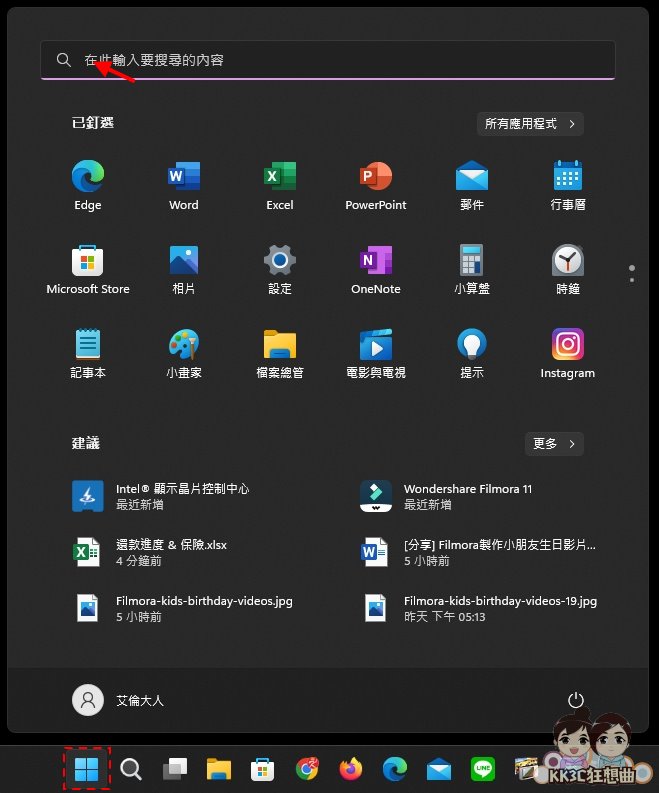Launch Microsoft Store from pinned apps

87,269
